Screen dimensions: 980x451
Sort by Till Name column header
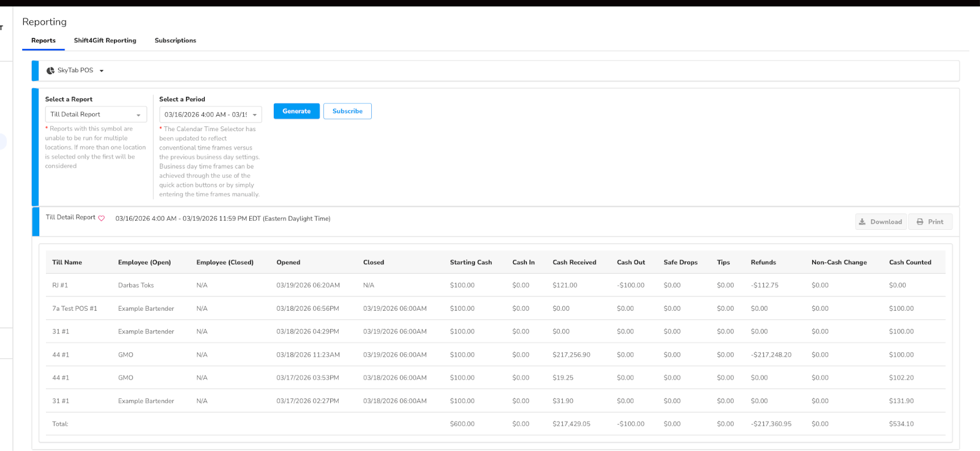(x=67, y=262)
